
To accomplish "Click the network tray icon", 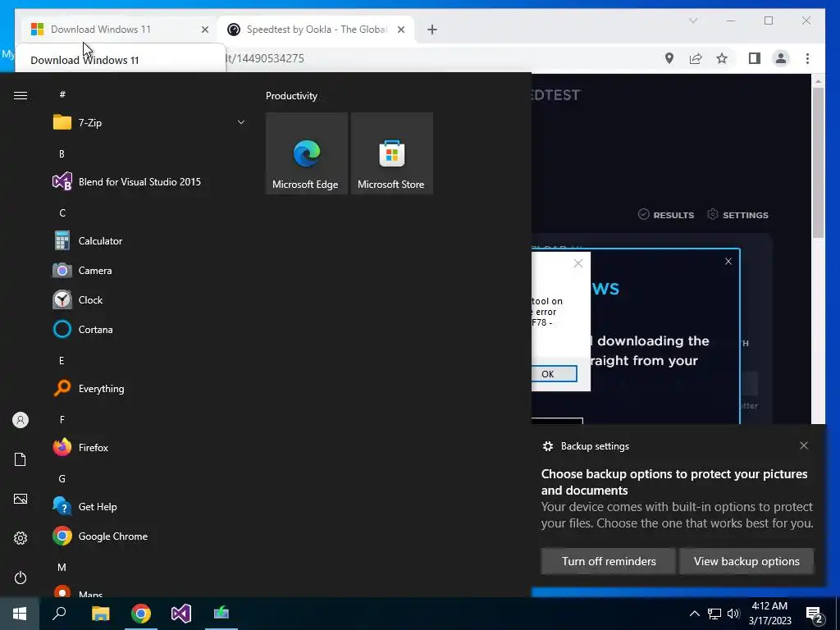I will (x=714, y=614).
